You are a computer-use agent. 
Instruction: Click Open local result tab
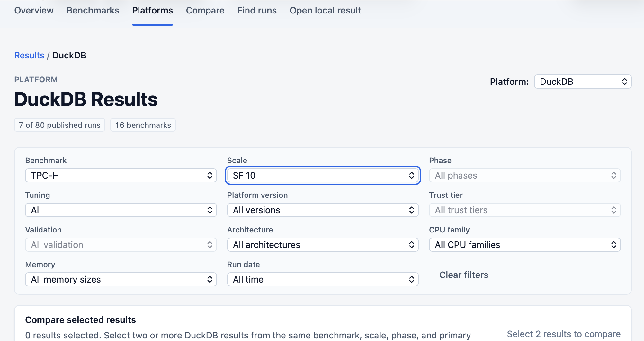point(325,10)
